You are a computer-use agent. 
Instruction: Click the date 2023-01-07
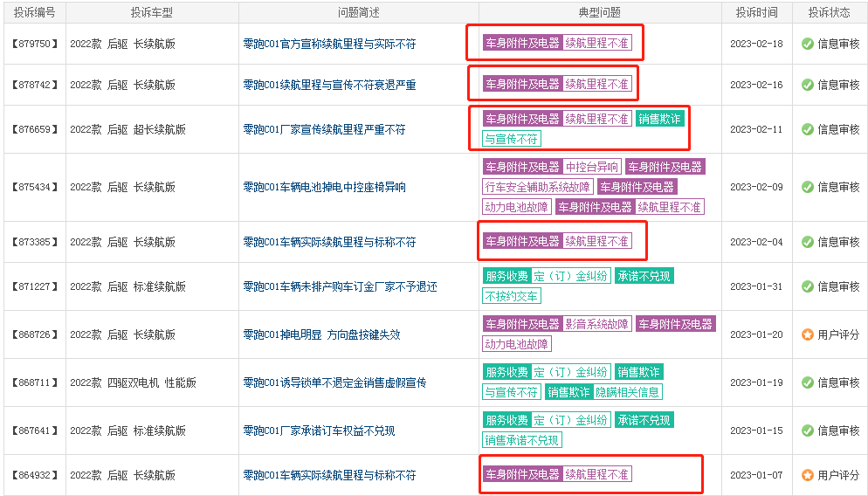click(x=757, y=475)
